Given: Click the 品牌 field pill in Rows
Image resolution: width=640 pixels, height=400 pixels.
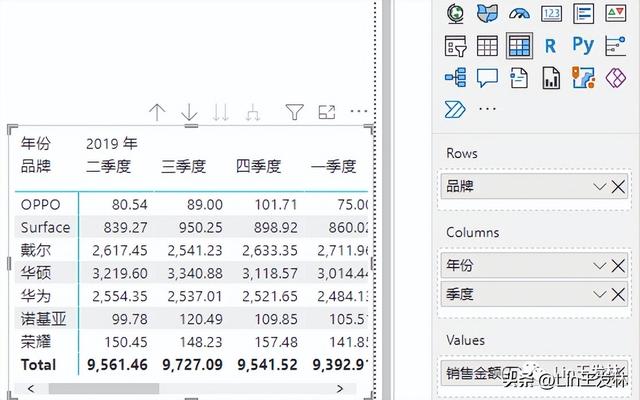Looking at the screenshot, I should [x=534, y=186].
